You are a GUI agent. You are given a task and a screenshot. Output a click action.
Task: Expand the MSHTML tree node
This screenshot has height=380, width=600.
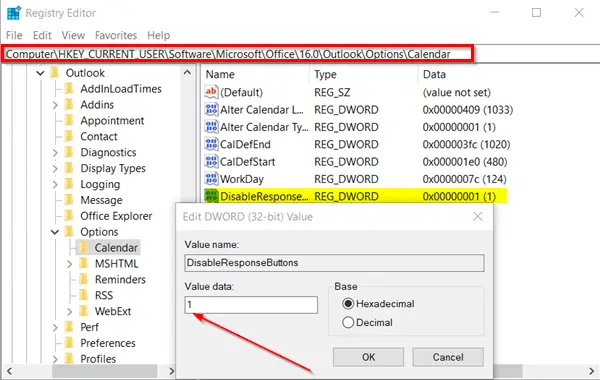point(70,264)
